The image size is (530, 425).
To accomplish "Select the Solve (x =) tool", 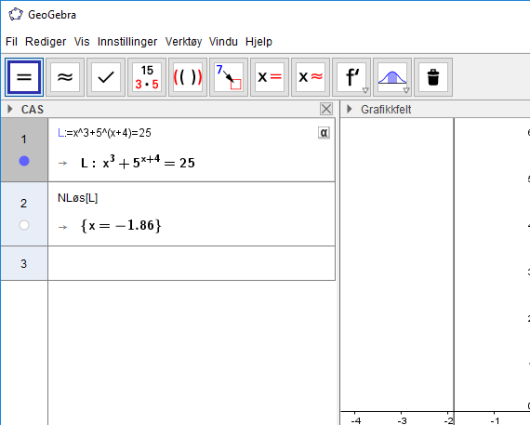I will pos(269,77).
